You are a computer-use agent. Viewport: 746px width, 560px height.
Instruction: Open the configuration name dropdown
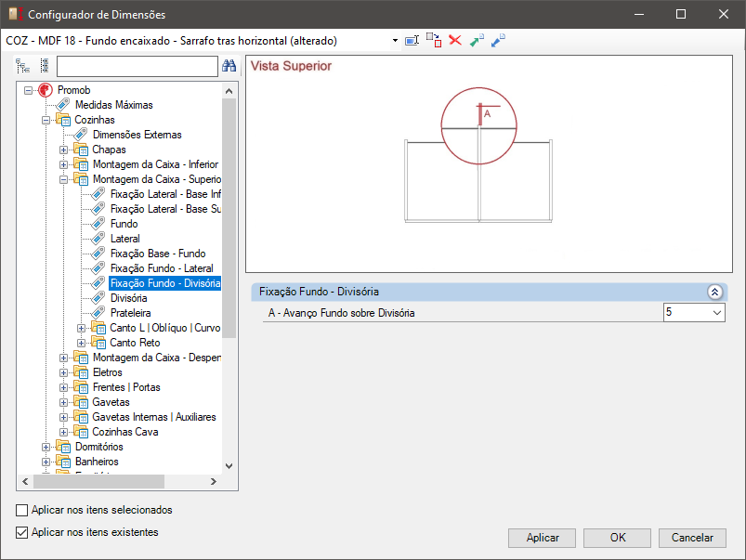pos(395,41)
